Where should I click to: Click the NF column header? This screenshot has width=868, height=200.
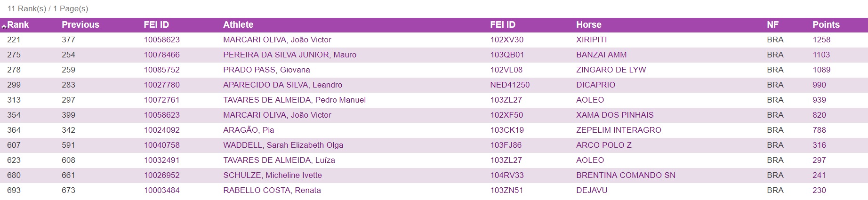772,25
